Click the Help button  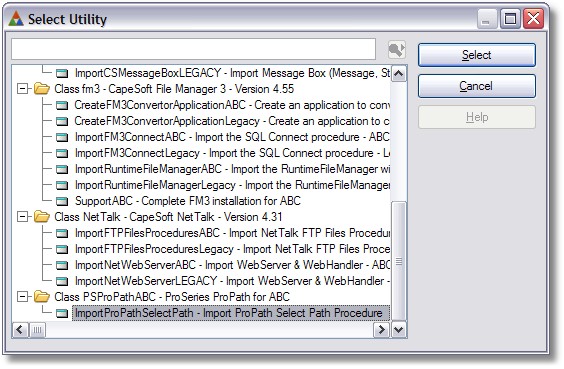coord(477,117)
